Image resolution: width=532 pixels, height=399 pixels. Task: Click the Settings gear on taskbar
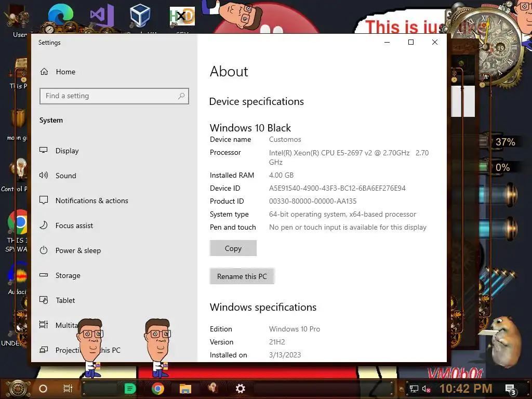tap(240, 389)
